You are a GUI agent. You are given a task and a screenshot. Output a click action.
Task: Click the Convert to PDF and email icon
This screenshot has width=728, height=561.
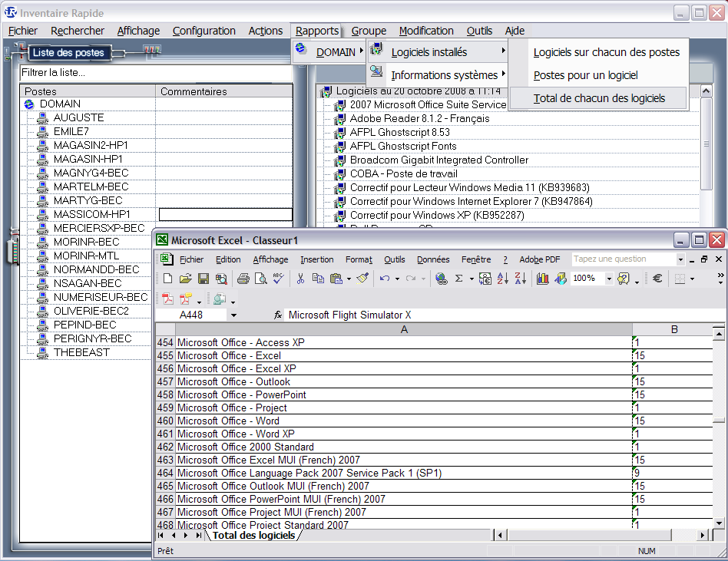(186, 299)
